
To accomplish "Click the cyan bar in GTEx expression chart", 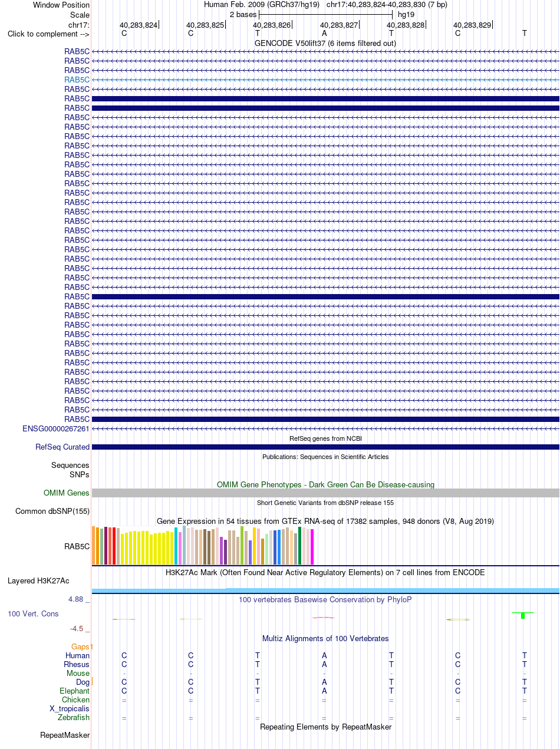I will 176,546.
